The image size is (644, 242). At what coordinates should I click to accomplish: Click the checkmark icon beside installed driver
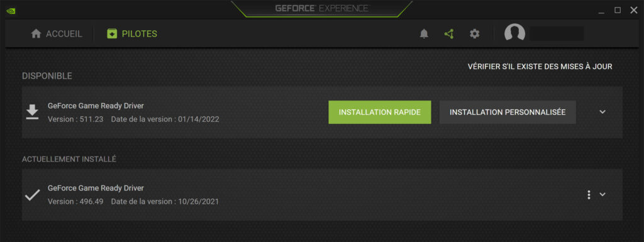[32, 195]
